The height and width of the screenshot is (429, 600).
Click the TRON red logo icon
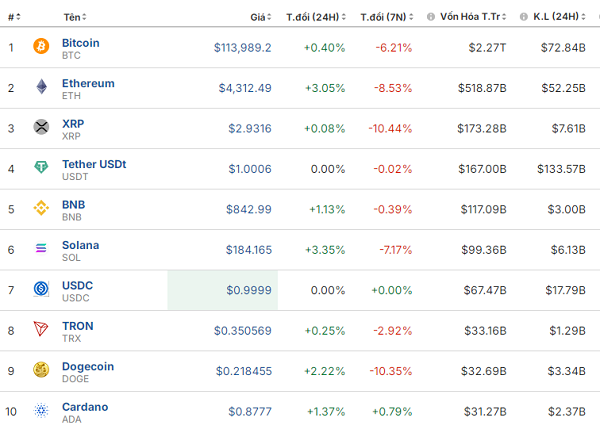[41, 329]
